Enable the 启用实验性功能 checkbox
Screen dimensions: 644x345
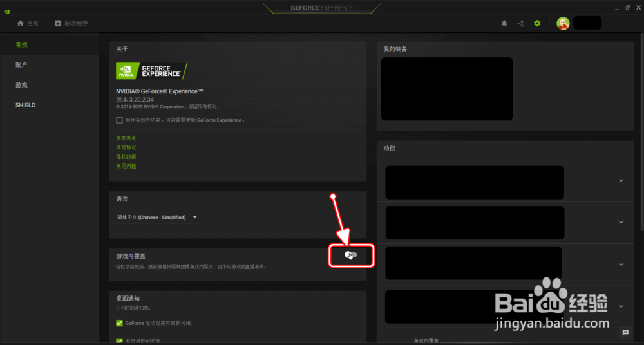(119, 120)
